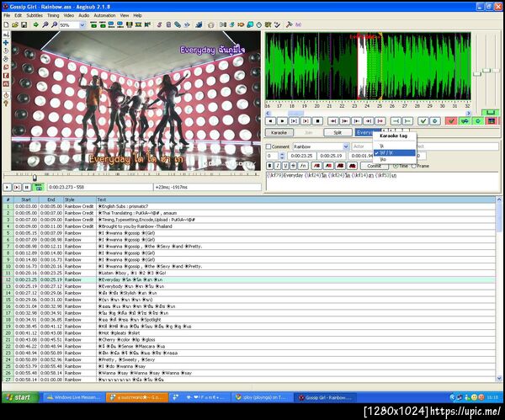Screen dimensions: 505x420
Task: Open the Subtitles menu
Action: click(x=35, y=15)
